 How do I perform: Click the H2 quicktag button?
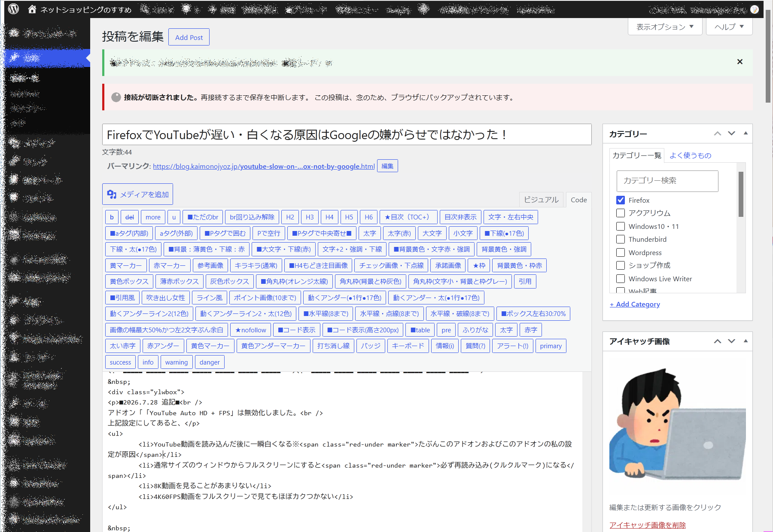[290, 217]
